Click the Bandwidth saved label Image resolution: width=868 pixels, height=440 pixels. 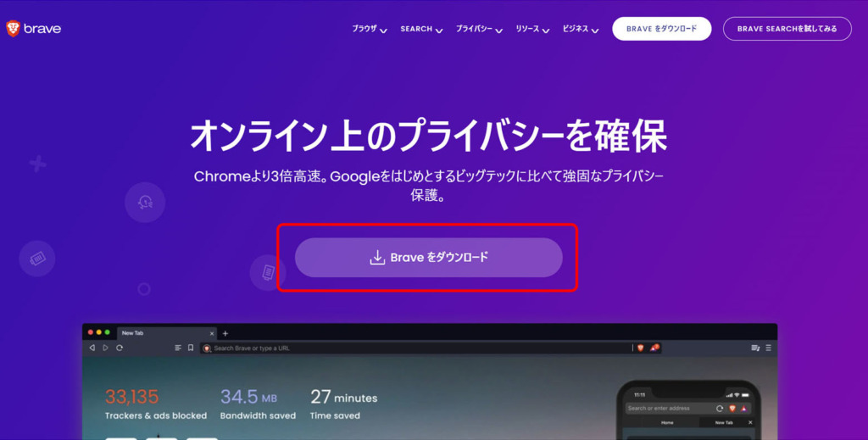pos(258,415)
